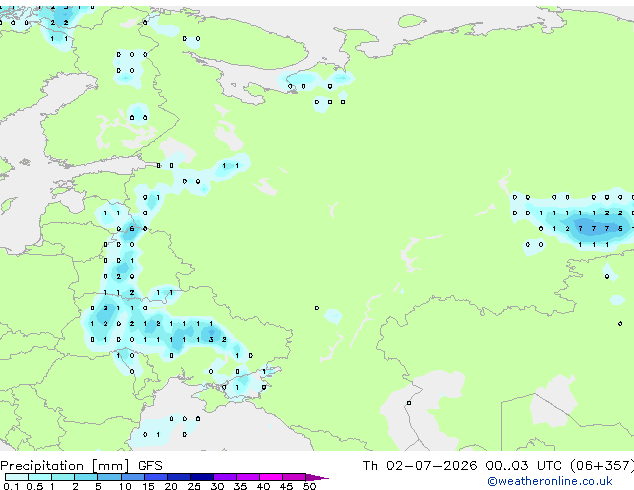Click the legend tick label '45'
The width and height of the screenshot is (634, 490).
(286, 486)
